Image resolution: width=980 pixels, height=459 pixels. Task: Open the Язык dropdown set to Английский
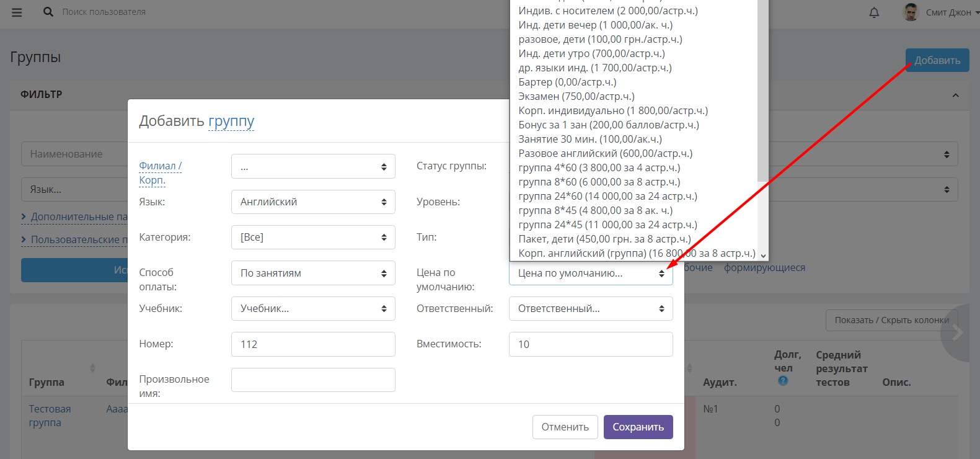(x=313, y=202)
